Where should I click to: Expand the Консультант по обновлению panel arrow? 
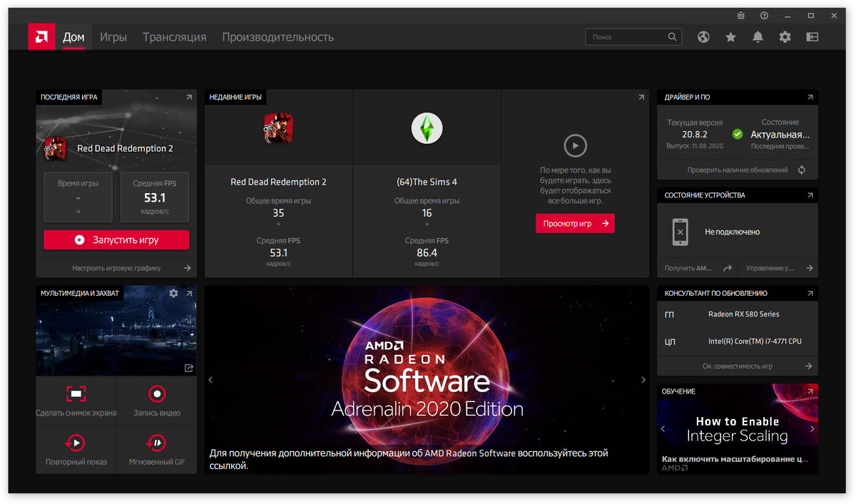(810, 293)
